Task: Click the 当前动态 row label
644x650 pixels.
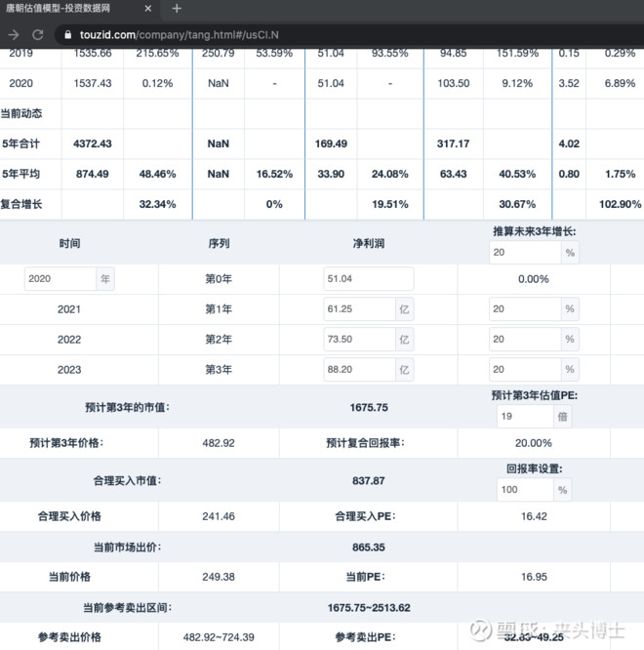Action: click(x=21, y=113)
